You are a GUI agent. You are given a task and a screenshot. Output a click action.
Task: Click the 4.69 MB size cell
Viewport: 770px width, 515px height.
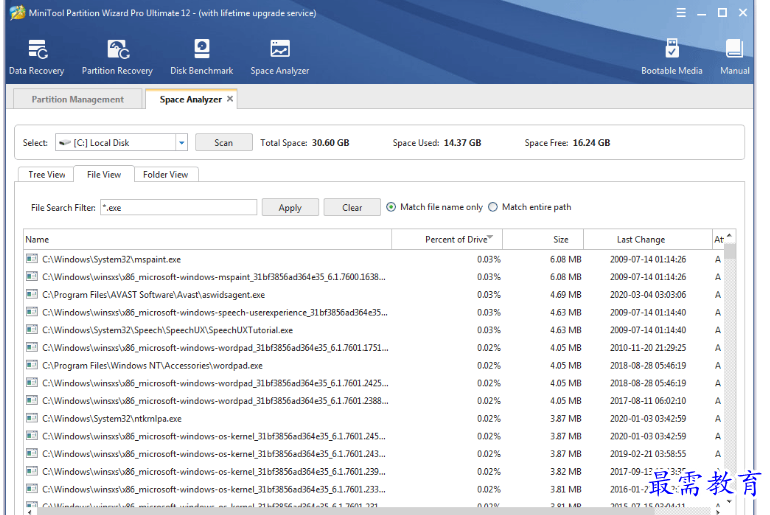tap(565, 295)
